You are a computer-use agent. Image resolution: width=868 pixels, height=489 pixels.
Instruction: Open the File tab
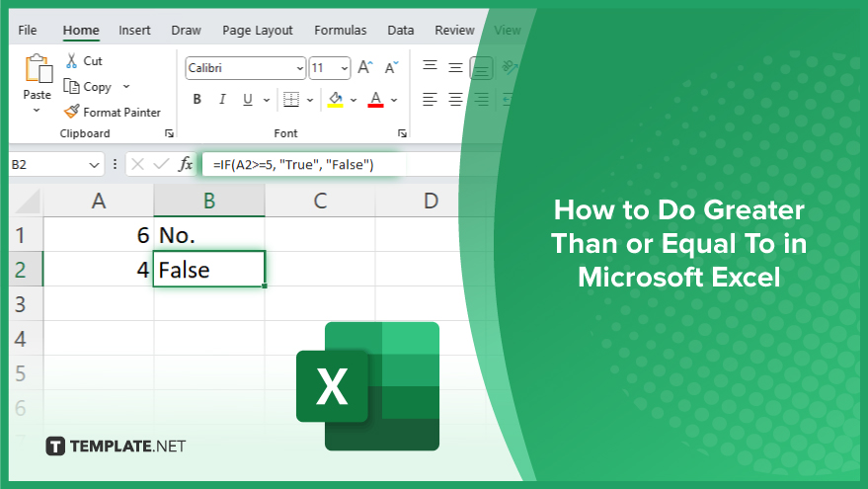(27, 30)
